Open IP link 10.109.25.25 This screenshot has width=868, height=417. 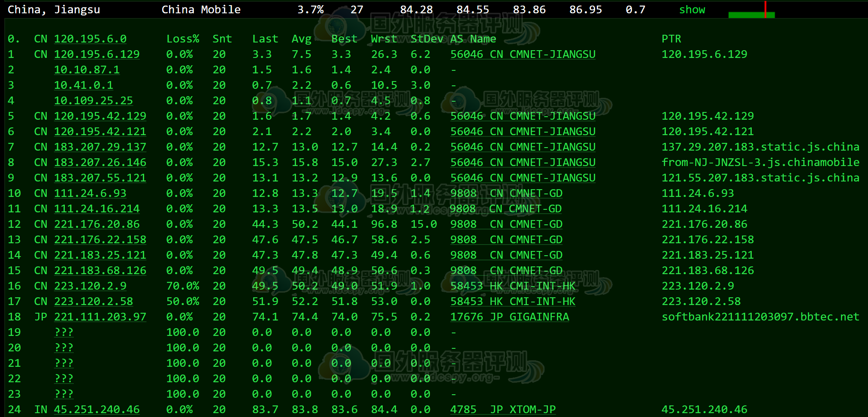point(93,100)
